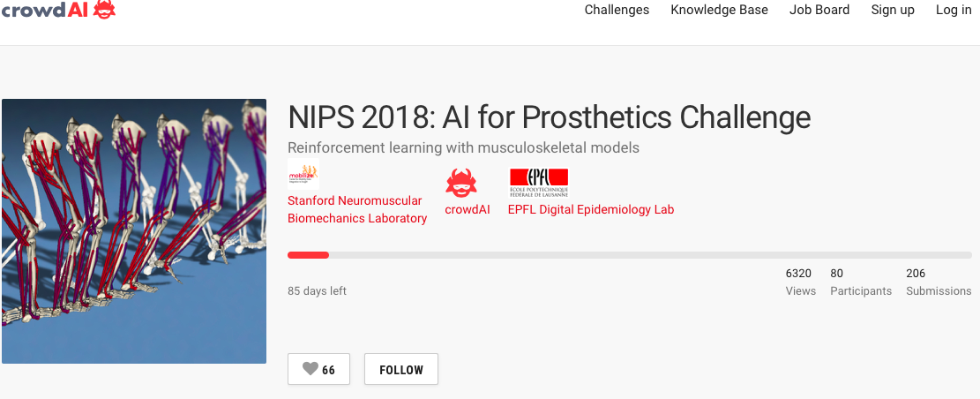Click the Log in link
980x399 pixels.
coord(954,11)
